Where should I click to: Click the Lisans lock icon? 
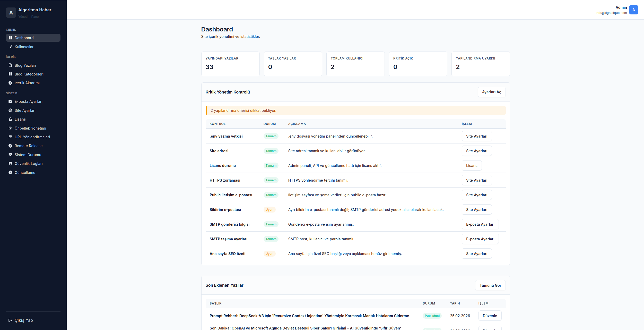pyautogui.click(x=10, y=119)
